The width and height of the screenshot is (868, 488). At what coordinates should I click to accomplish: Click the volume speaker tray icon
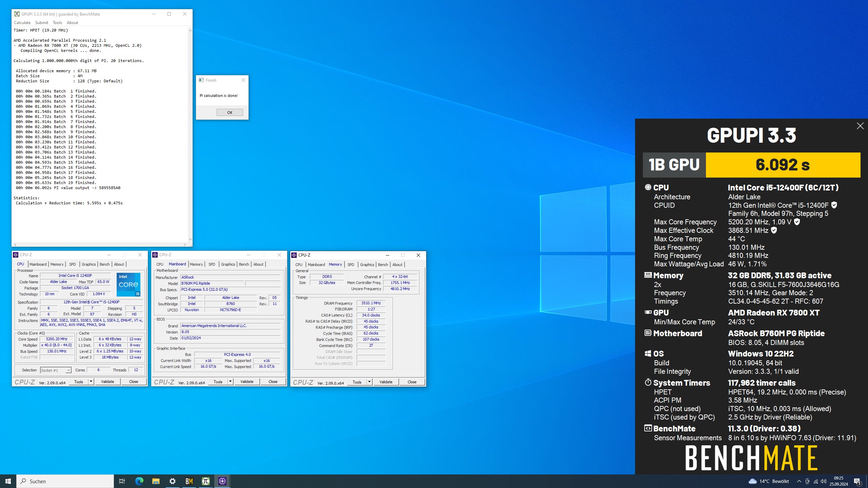pyautogui.click(x=824, y=481)
